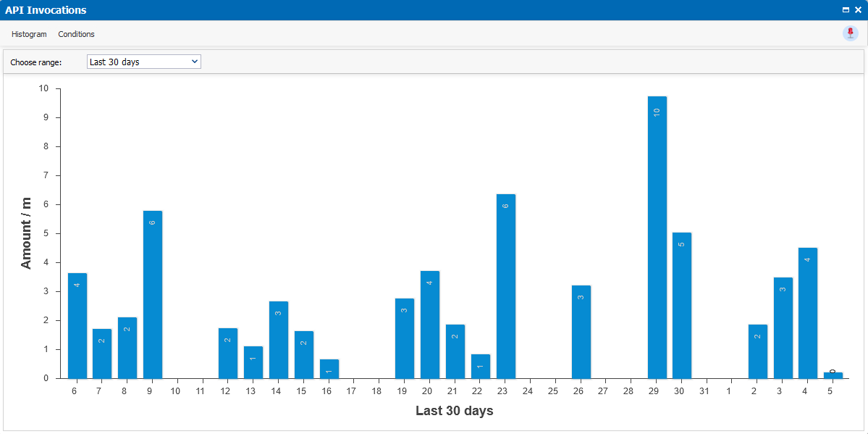Close the API Invocations panel
This screenshot has height=434, width=868.
coord(858,10)
